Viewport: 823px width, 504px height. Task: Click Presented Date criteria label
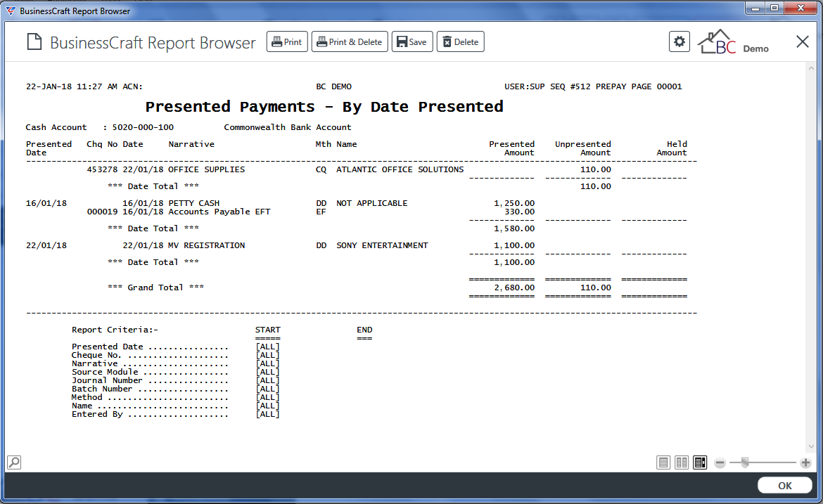(107, 347)
